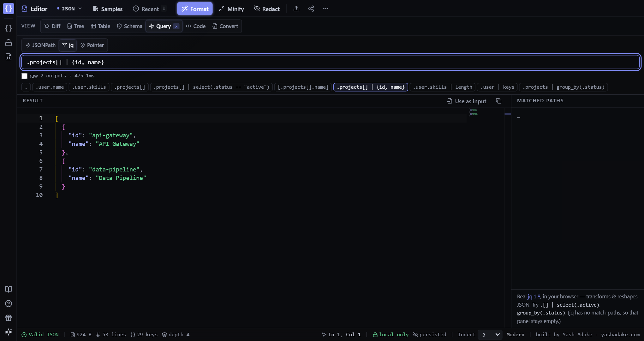Switch to the Table view
Viewport: 644px width, 341px height.
(x=100, y=26)
